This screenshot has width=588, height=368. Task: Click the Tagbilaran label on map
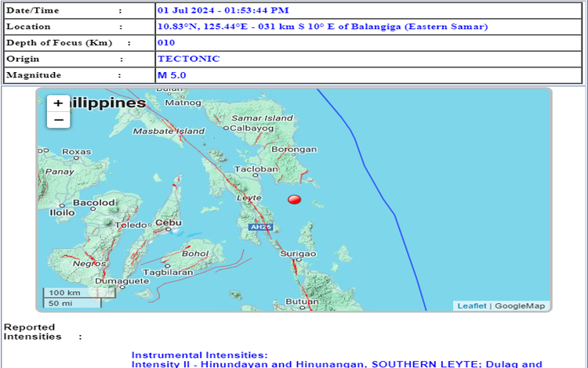(168, 272)
